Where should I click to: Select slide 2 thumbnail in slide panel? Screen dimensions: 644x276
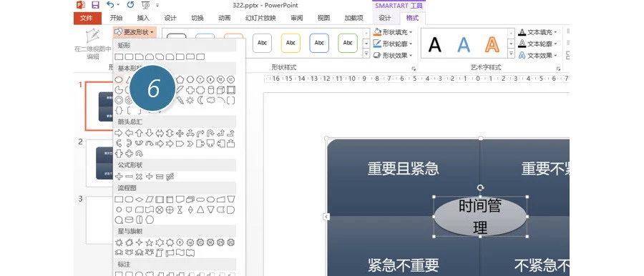coord(99,163)
